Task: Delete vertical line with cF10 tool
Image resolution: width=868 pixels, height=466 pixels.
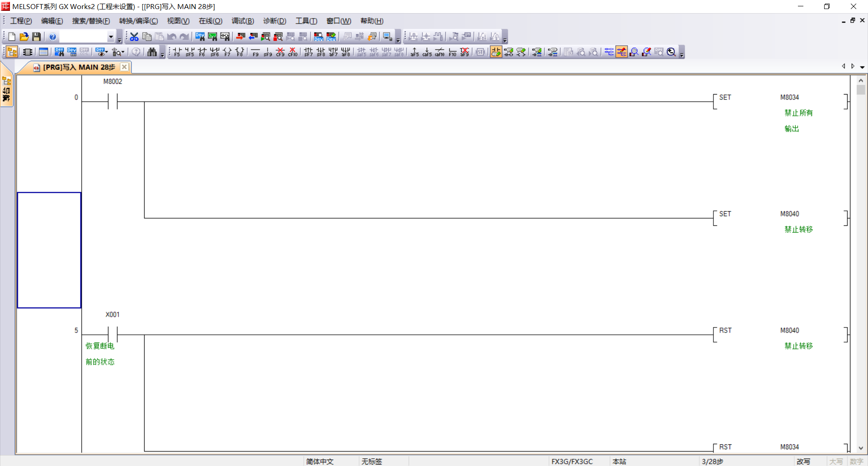Action: pos(293,52)
